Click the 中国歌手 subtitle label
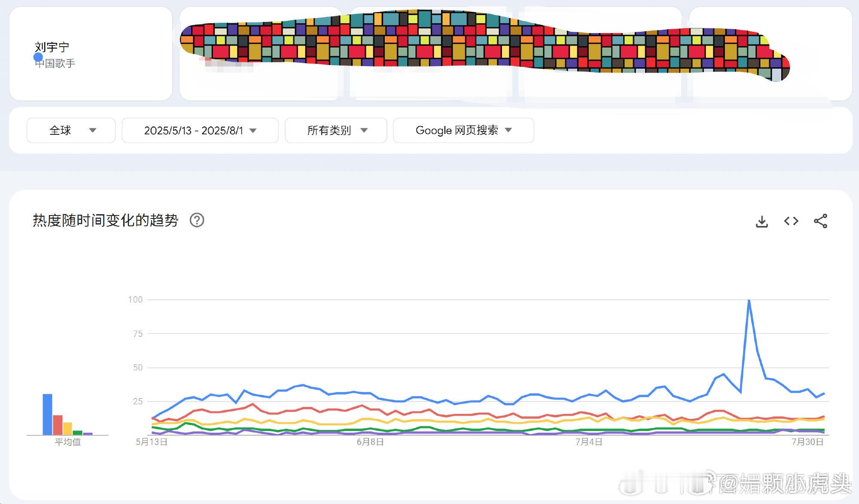The height and width of the screenshot is (504, 859). 55,64
